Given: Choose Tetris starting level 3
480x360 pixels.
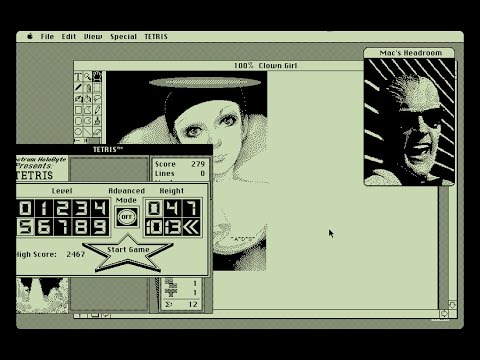Looking at the screenshot, I should [81, 208].
